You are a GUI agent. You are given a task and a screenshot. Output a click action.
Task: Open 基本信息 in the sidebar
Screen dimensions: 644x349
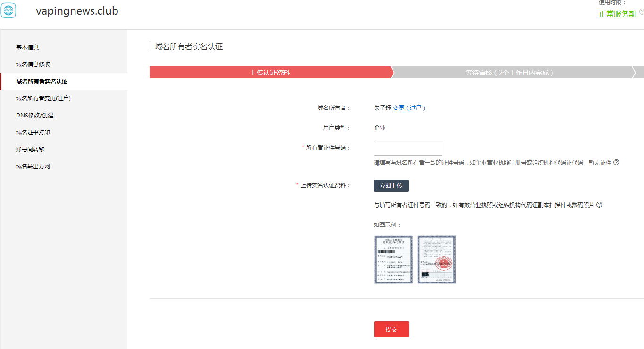(x=27, y=47)
